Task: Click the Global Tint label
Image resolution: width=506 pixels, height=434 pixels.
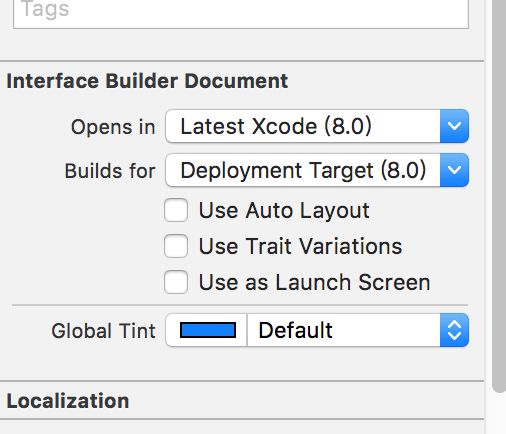Action: click(103, 331)
